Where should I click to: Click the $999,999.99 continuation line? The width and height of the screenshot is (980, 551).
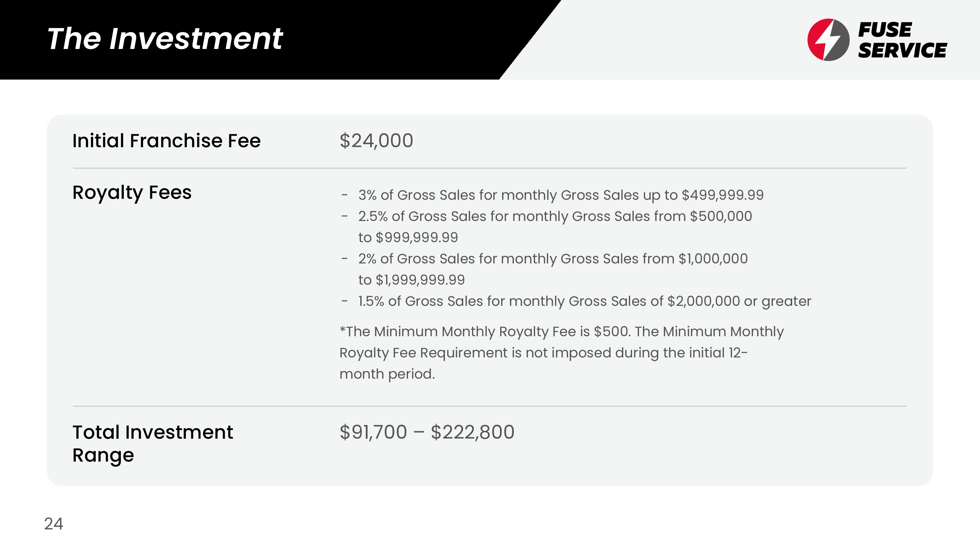tap(408, 238)
